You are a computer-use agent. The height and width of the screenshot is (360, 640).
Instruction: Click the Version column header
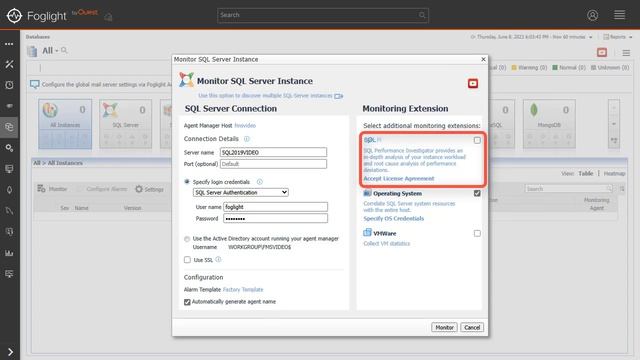click(x=132, y=208)
